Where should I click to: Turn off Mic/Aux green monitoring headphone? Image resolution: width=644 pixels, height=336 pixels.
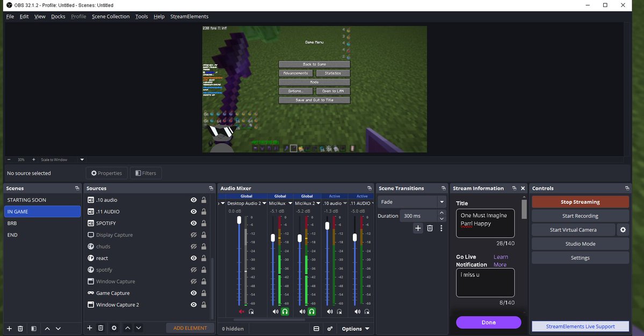click(x=285, y=312)
